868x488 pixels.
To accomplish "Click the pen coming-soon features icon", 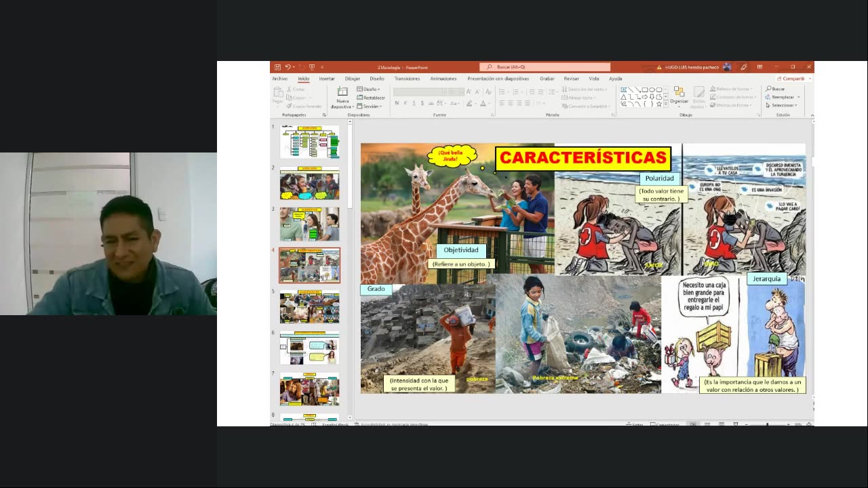I will (x=744, y=67).
